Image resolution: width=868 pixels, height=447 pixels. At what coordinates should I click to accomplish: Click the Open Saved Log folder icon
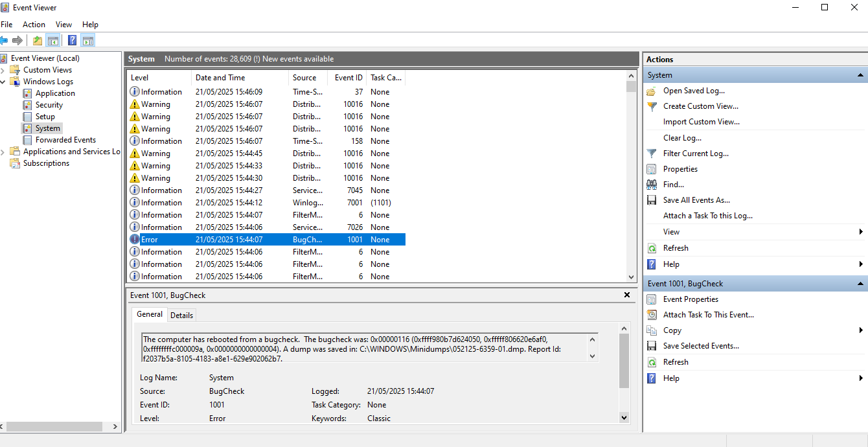652,91
